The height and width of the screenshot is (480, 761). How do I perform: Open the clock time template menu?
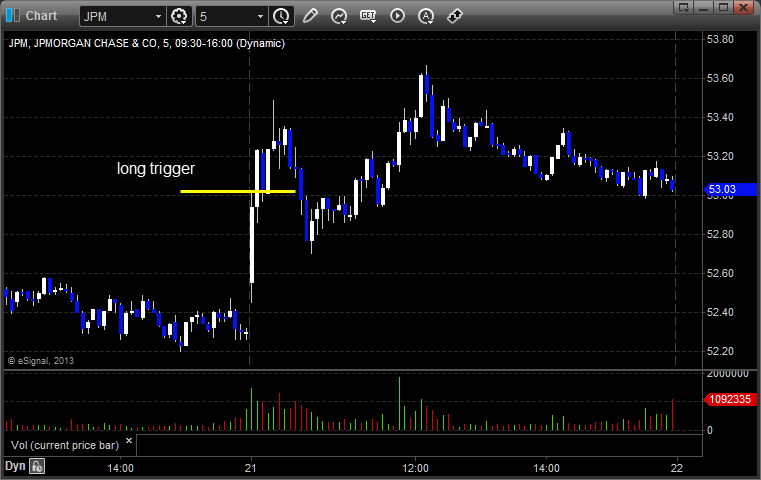point(281,17)
